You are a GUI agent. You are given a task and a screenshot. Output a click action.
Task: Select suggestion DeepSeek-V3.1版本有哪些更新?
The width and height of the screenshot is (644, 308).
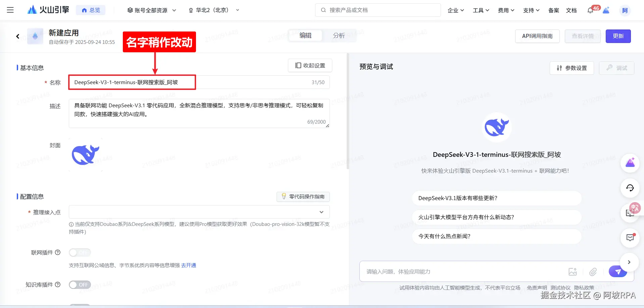(x=497, y=198)
